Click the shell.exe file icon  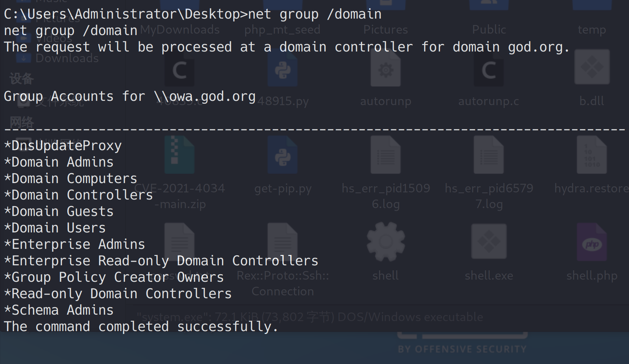(489, 242)
